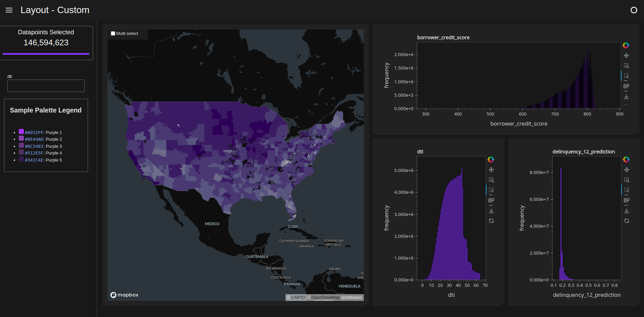Enable Wheel Zoom on delinquency_12_prediction chart
The height and width of the screenshot is (317, 644).
[x=627, y=200]
